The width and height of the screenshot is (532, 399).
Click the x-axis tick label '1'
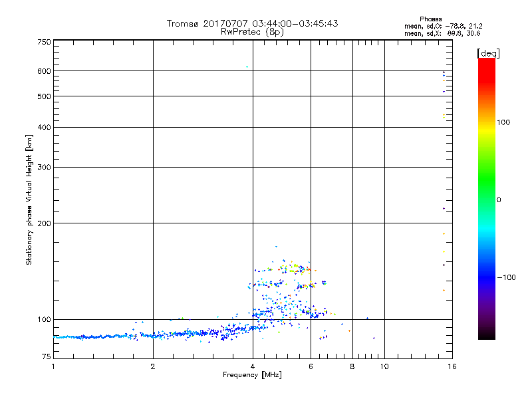coord(53,366)
